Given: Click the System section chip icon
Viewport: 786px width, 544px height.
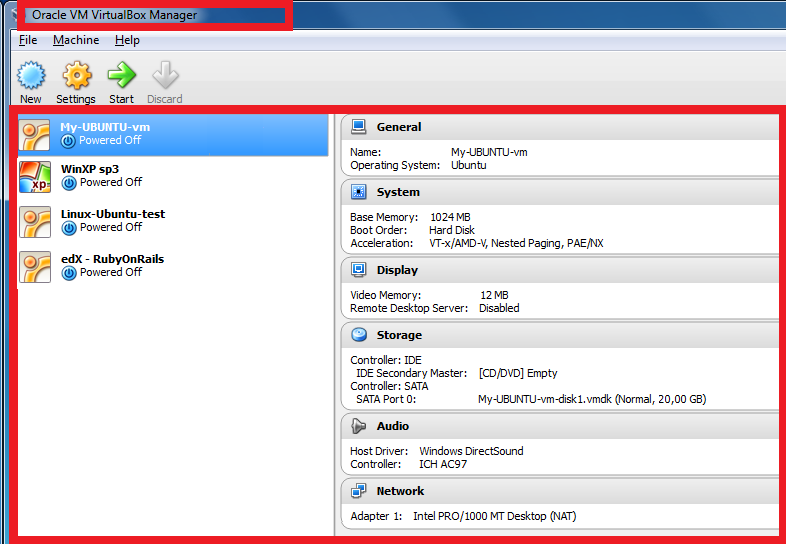Looking at the screenshot, I should (x=358, y=192).
